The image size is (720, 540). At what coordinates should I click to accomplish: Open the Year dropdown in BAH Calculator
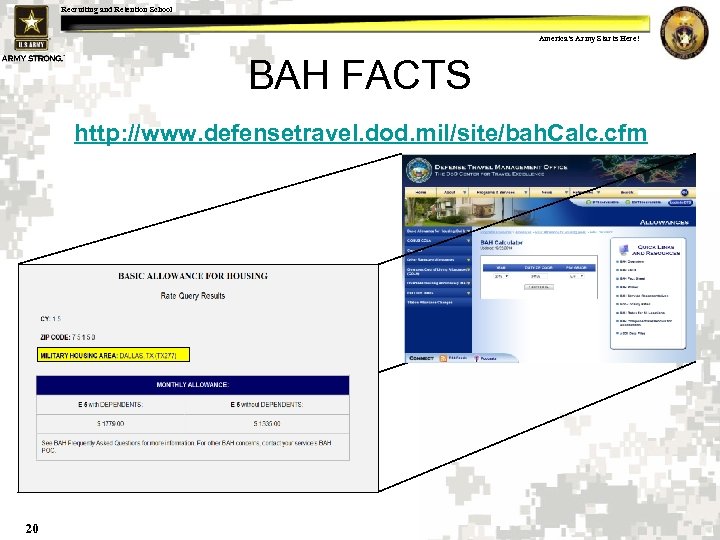tap(501, 276)
